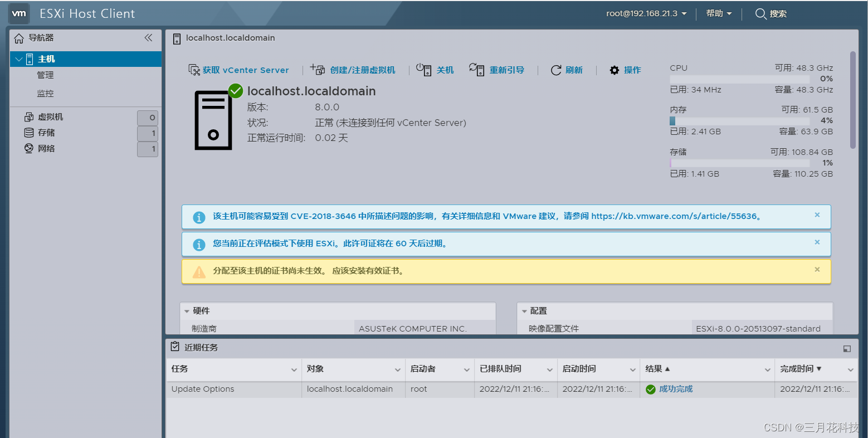Dismiss the CVE-2018-3646 notification
The height and width of the screenshot is (438, 868).
click(817, 215)
